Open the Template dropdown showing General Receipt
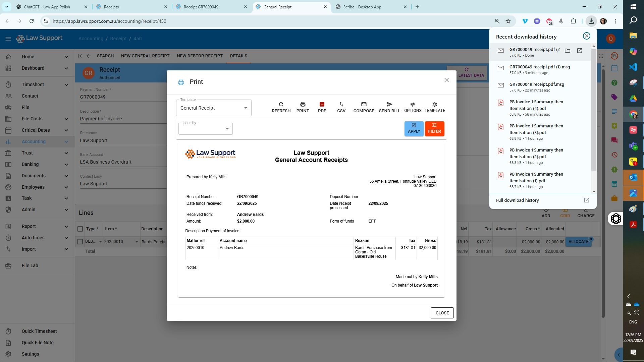 213,108
